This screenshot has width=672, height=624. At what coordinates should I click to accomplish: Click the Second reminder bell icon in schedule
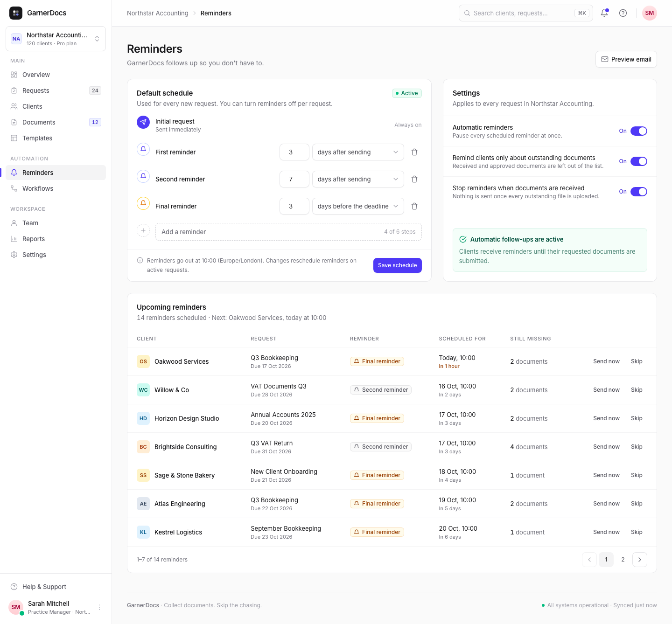(143, 176)
